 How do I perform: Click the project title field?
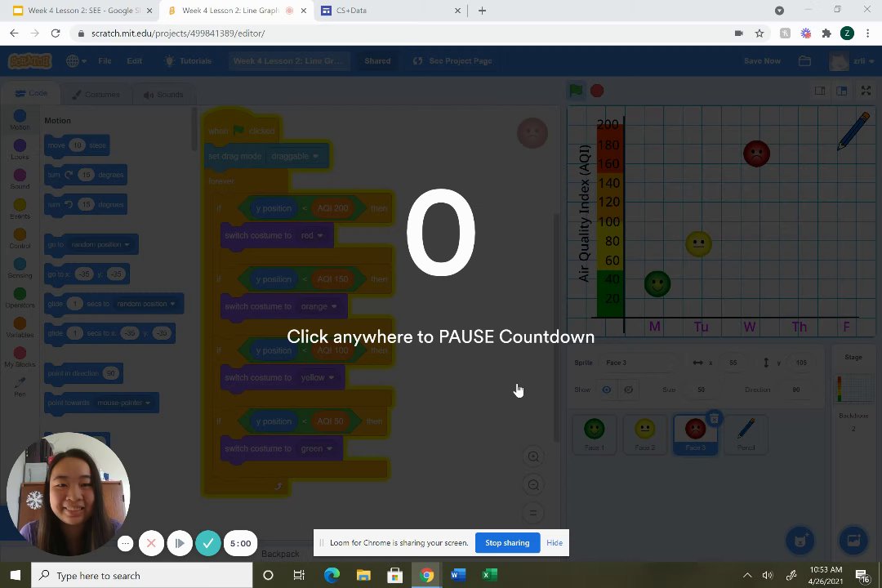click(288, 60)
